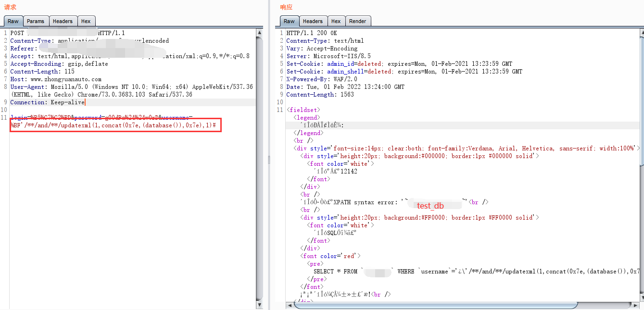The width and height of the screenshot is (644, 310).
Task: Click request scrollbar down arrow
Action: (x=260, y=305)
